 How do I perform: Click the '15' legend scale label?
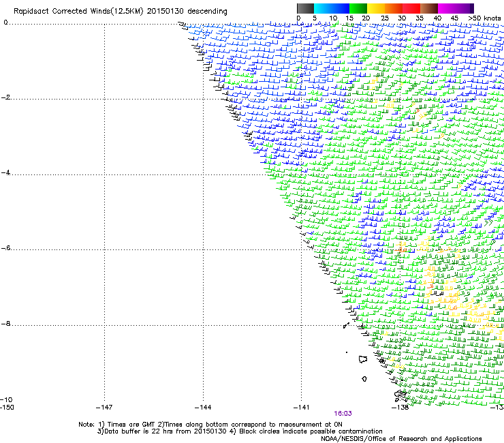click(349, 18)
